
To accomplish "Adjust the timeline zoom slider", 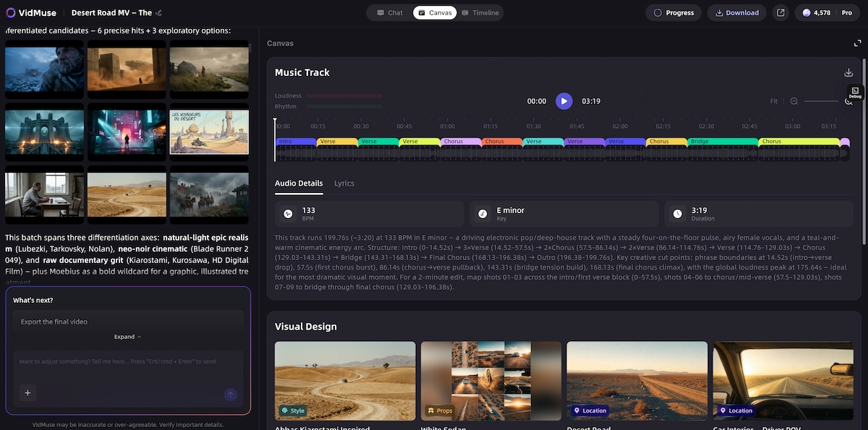I will click(822, 101).
